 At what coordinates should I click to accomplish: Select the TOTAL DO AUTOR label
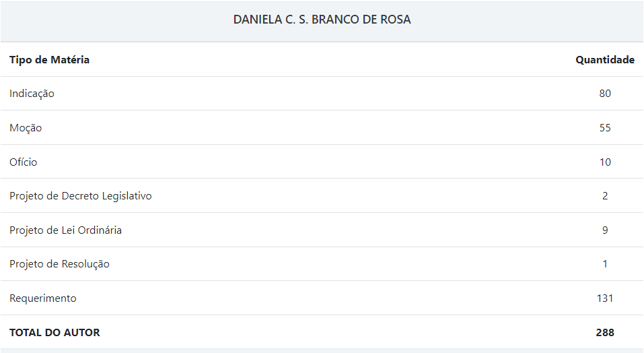pyautogui.click(x=55, y=332)
